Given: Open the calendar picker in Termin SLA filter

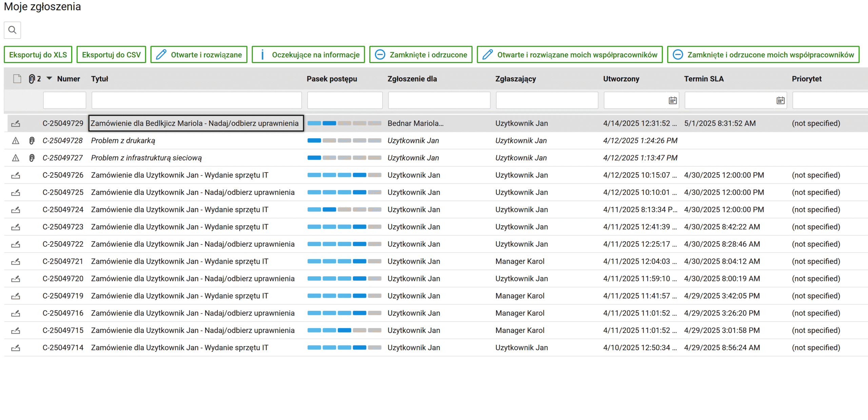Looking at the screenshot, I should click(780, 100).
